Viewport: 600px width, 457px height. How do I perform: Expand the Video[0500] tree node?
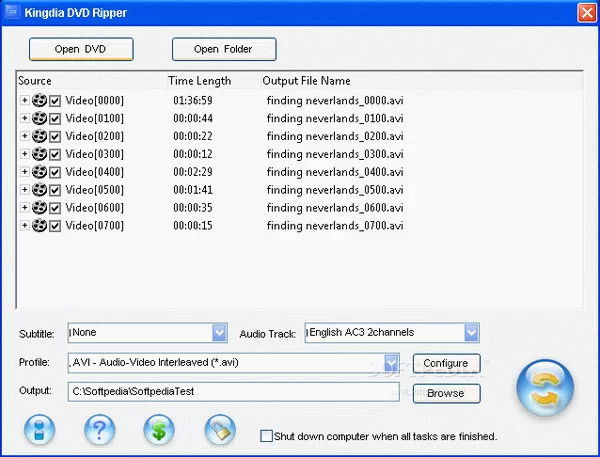click(24, 189)
